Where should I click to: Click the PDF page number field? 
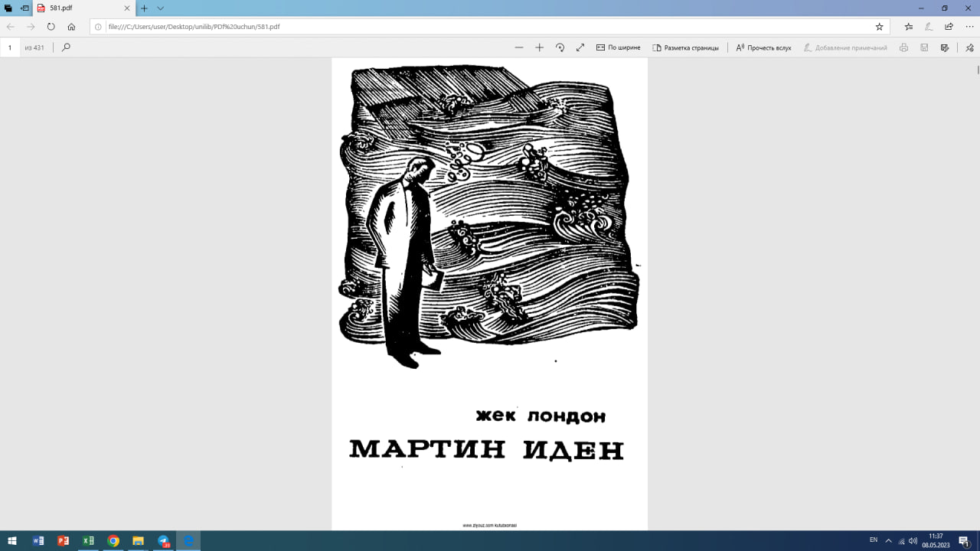(11, 47)
